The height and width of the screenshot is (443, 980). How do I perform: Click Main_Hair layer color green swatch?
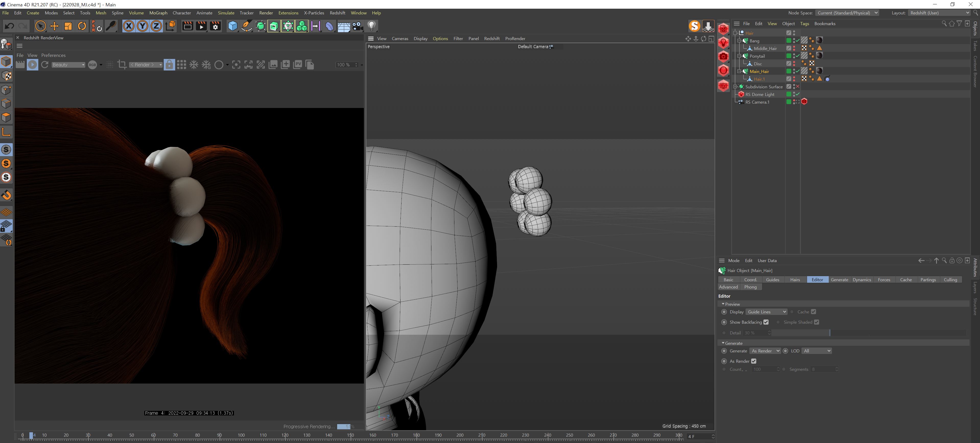pos(789,71)
